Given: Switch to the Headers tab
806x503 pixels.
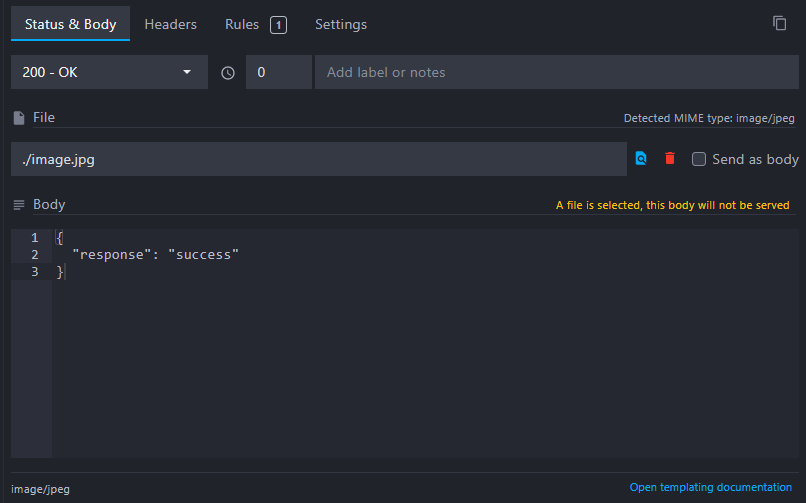Looking at the screenshot, I should coord(170,24).
